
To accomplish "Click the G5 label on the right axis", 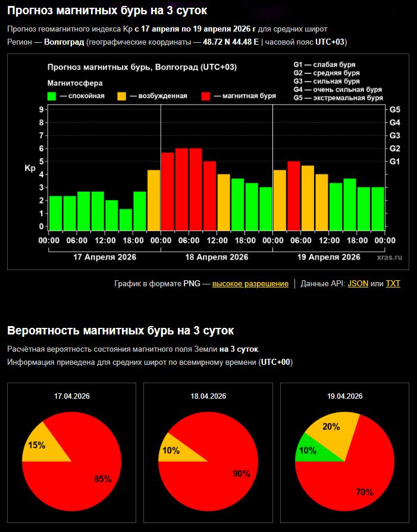I will point(395,109).
